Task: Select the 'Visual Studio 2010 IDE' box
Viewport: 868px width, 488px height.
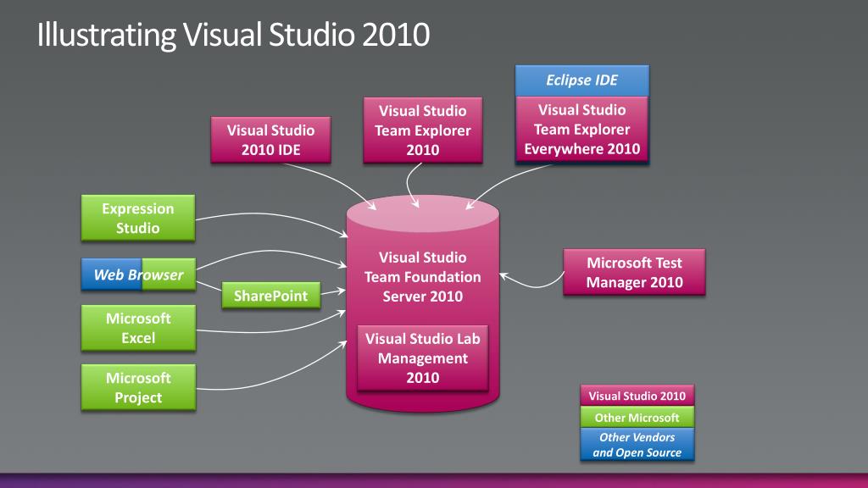Action: (270, 140)
